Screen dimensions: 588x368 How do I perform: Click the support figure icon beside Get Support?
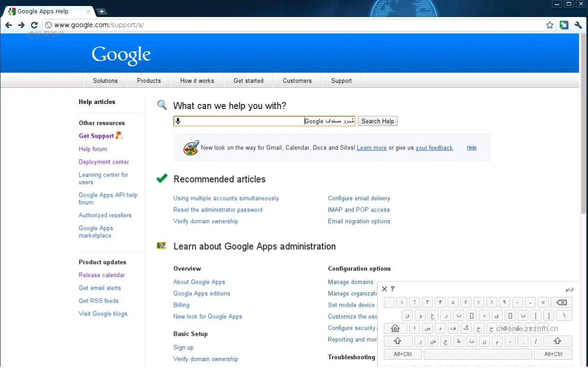(119, 135)
